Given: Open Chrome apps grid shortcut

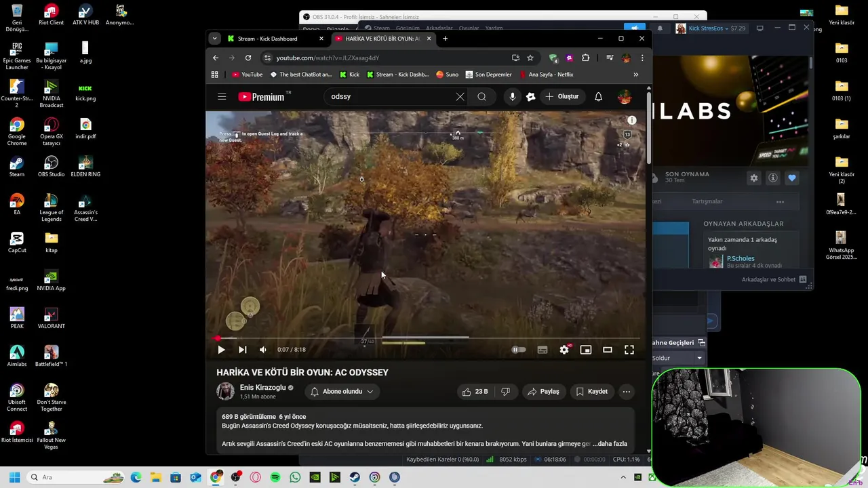Looking at the screenshot, I should click(x=215, y=75).
